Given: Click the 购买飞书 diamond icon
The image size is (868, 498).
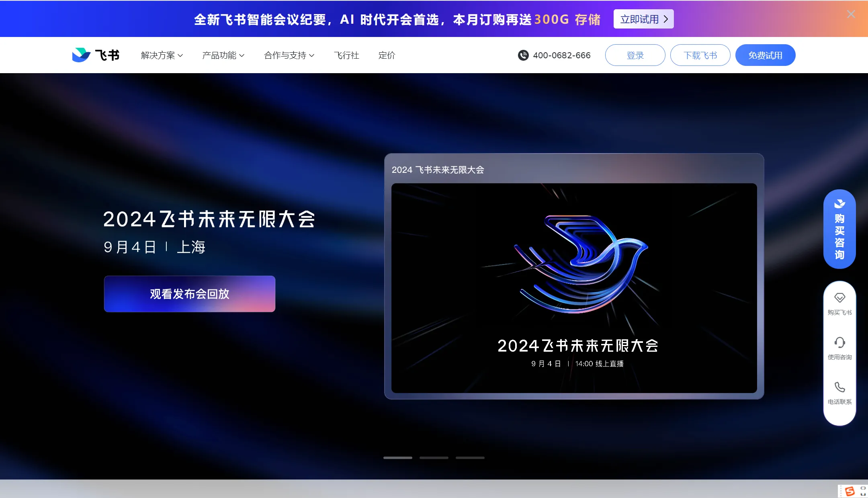Looking at the screenshot, I should [x=839, y=298].
